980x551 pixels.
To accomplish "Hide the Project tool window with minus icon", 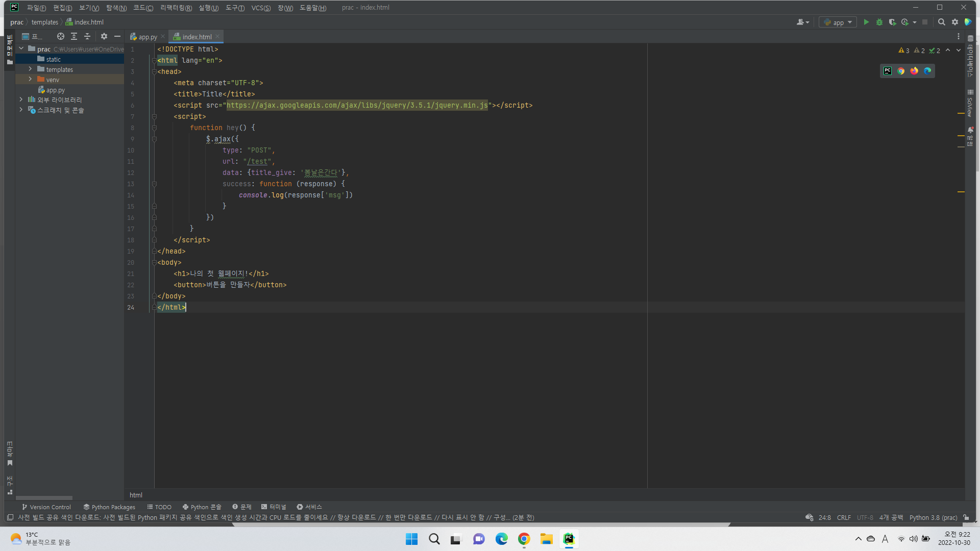I will click(117, 36).
